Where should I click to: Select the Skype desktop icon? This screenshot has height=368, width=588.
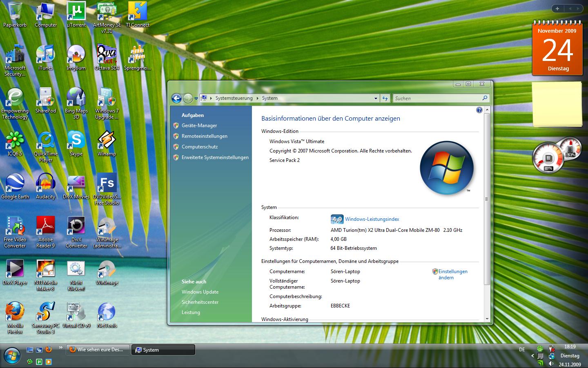tap(76, 140)
